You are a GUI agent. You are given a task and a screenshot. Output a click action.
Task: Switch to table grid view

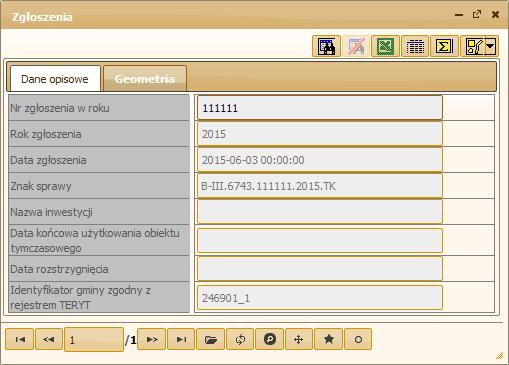pyautogui.click(x=415, y=46)
